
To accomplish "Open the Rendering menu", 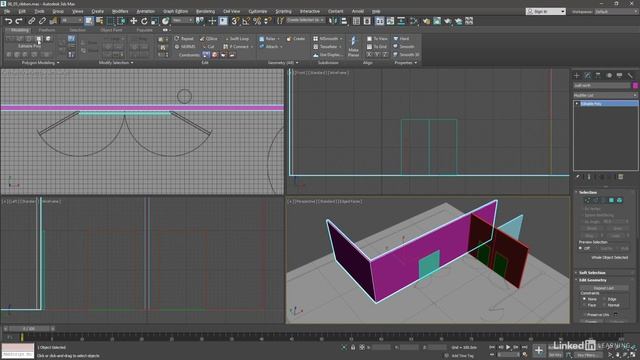I will click(205, 11).
